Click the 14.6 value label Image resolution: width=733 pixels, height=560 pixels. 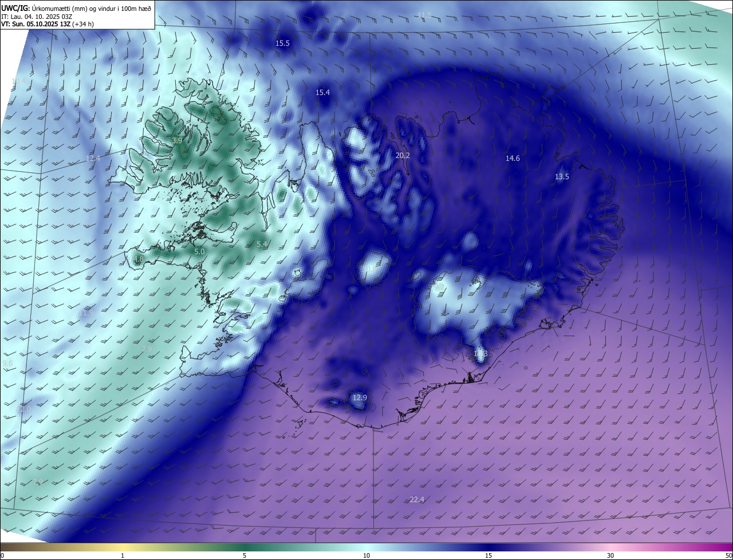tap(513, 159)
